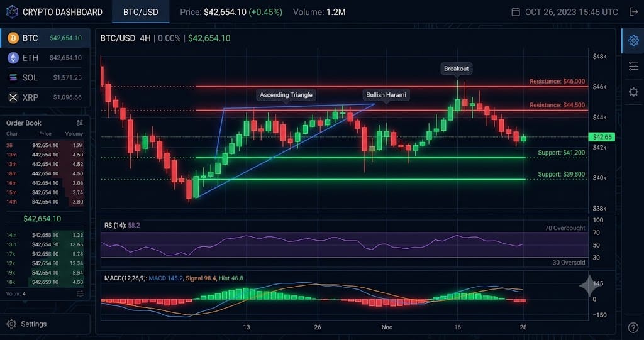Image resolution: width=644 pixels, height=340 pixels.
Task: Click the sparkle star icon near MACD
Action: (x=589, y=285)
